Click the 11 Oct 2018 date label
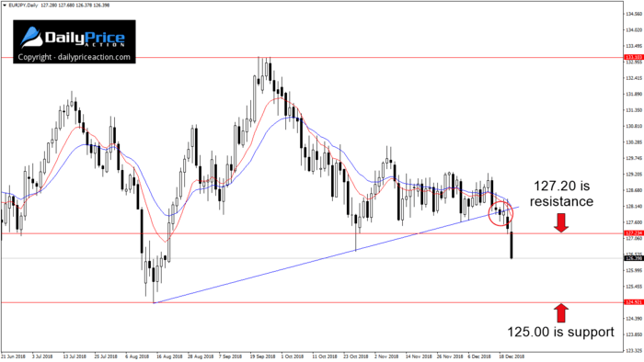This screenshot has height=362, width=644. pos(325,356)
